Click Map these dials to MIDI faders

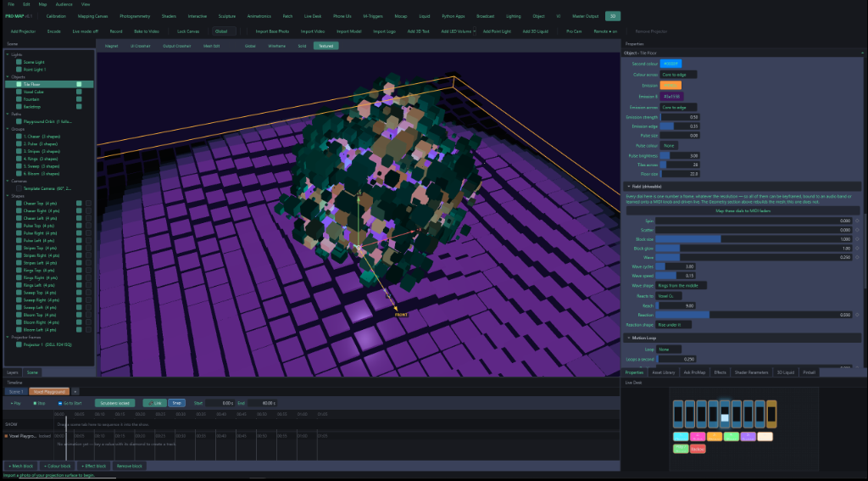point(743,210)
